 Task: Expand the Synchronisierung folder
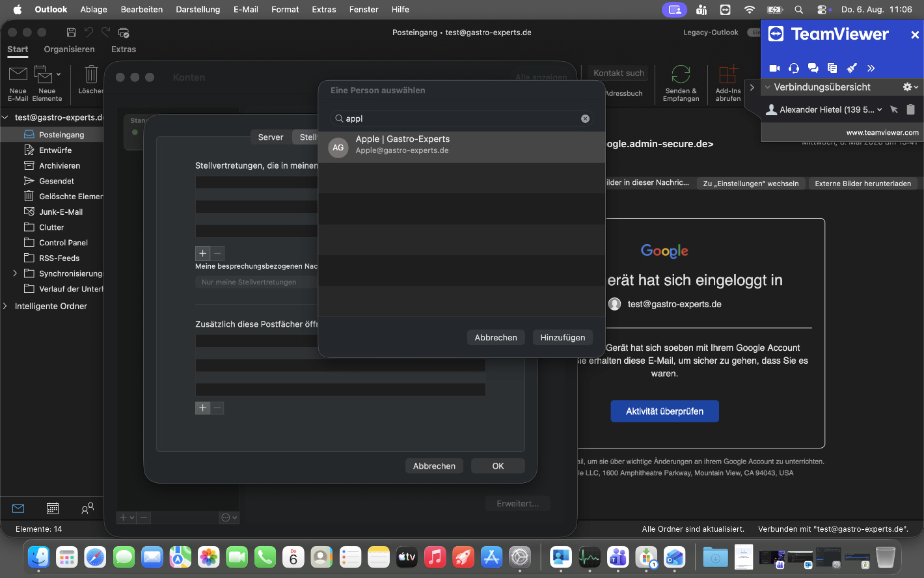tap(15, 273)
